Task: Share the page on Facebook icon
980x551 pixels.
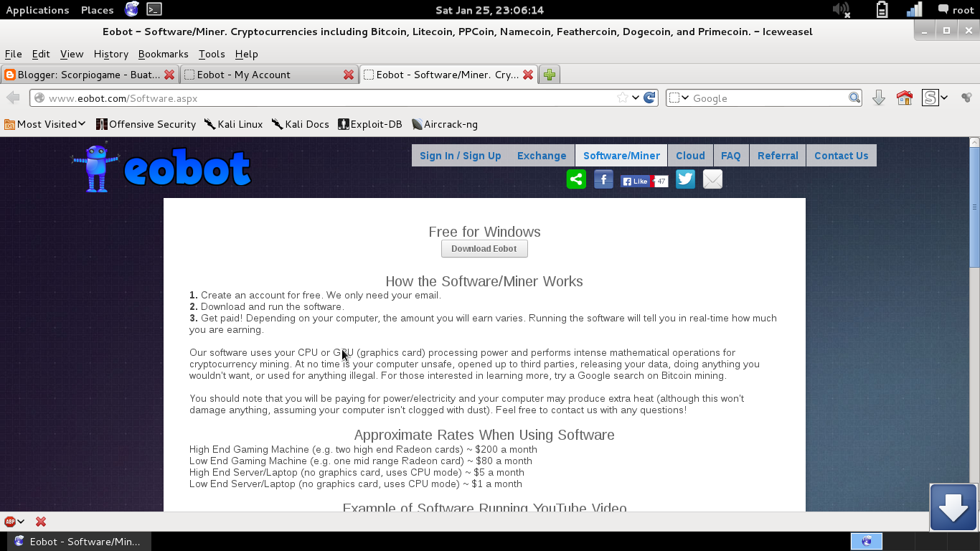Action: coord(603,179)
